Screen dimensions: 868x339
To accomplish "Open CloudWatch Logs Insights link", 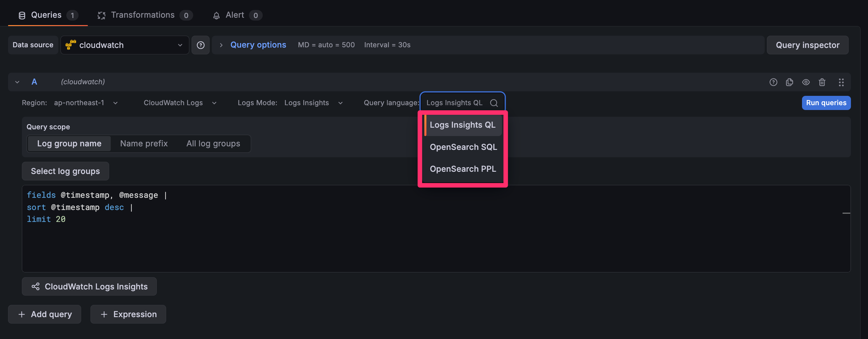I will tap(89, 287).
